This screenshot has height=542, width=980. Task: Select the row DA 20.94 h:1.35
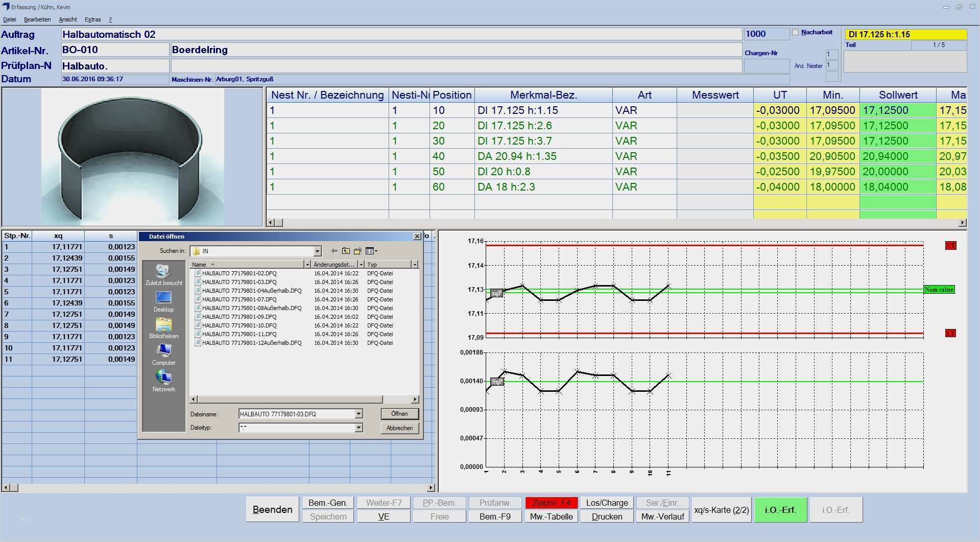click(616, 156)
